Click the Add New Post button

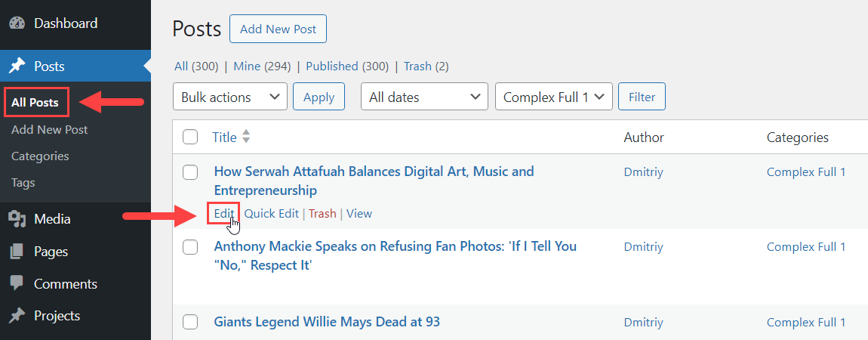278,29
